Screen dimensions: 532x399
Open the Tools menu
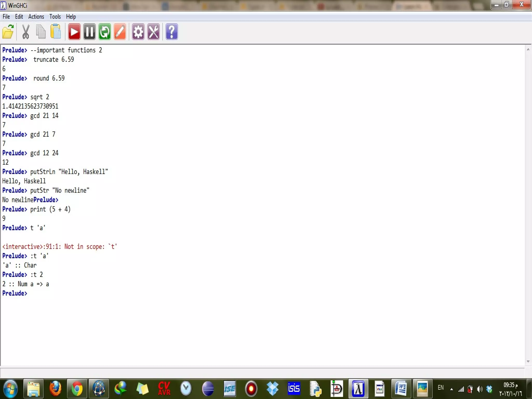pos(55,17)
